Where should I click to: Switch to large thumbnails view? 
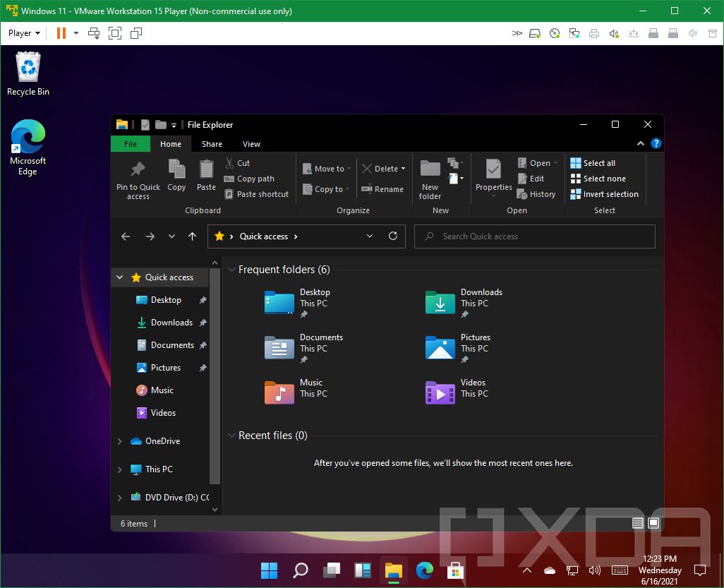tap(653, 523)
